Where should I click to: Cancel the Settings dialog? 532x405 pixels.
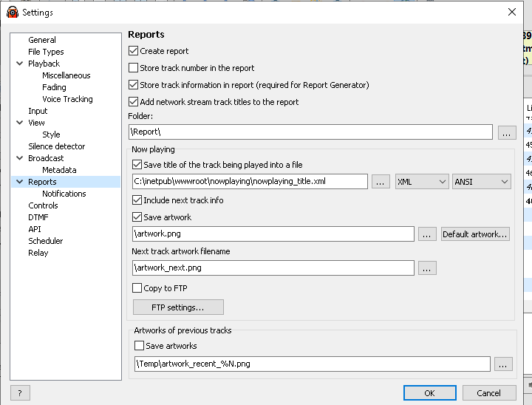coord(489,392)
